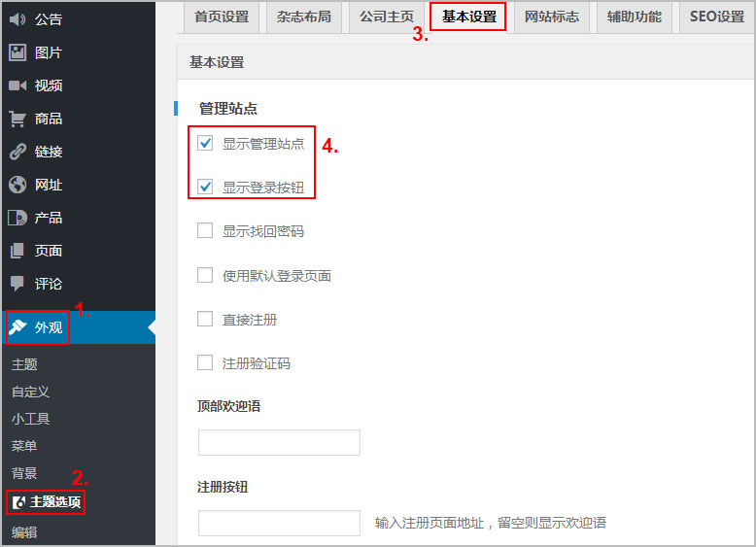Image resolution: width=756 pixels, height=547 pixels.
Task: Tick the 直接注册 checkbox
Action: (x=205, y=319)
